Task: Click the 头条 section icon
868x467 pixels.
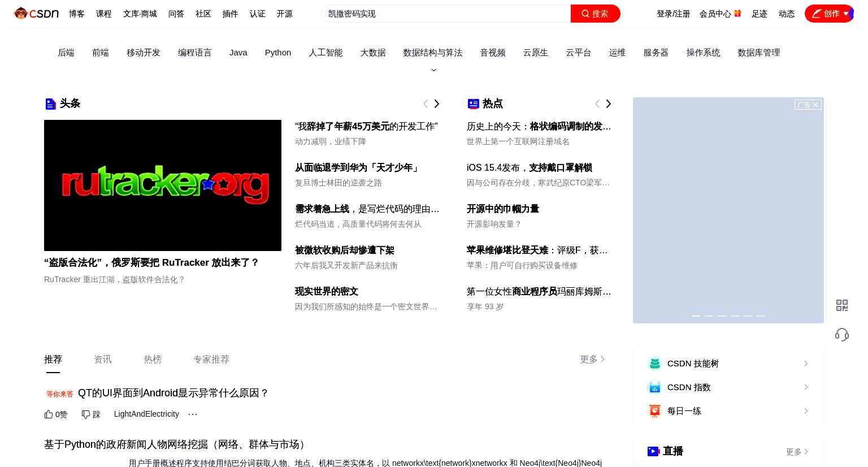Action: [50, 104]
